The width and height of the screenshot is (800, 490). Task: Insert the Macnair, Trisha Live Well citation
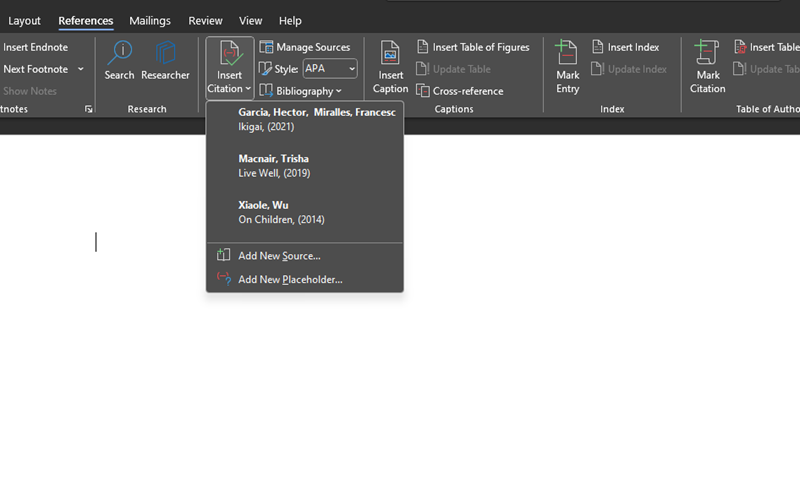(274, 166)
